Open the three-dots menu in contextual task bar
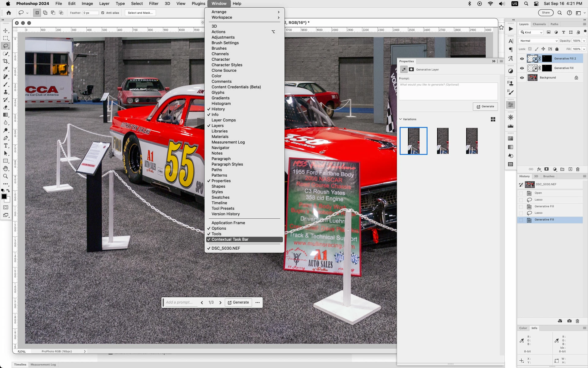 coord(258,302)
